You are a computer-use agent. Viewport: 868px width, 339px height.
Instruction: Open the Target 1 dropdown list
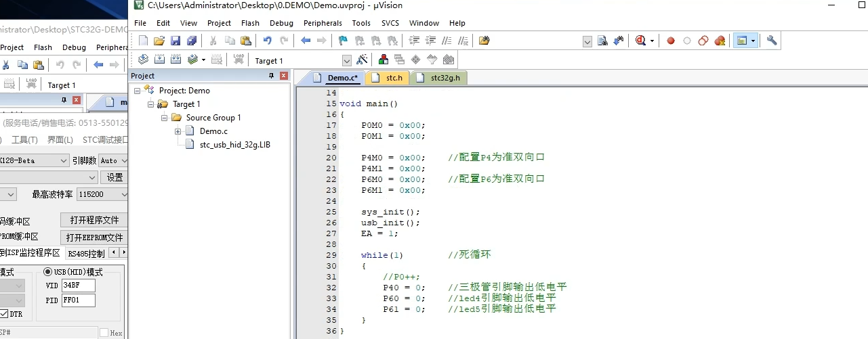tap(347, 61)
